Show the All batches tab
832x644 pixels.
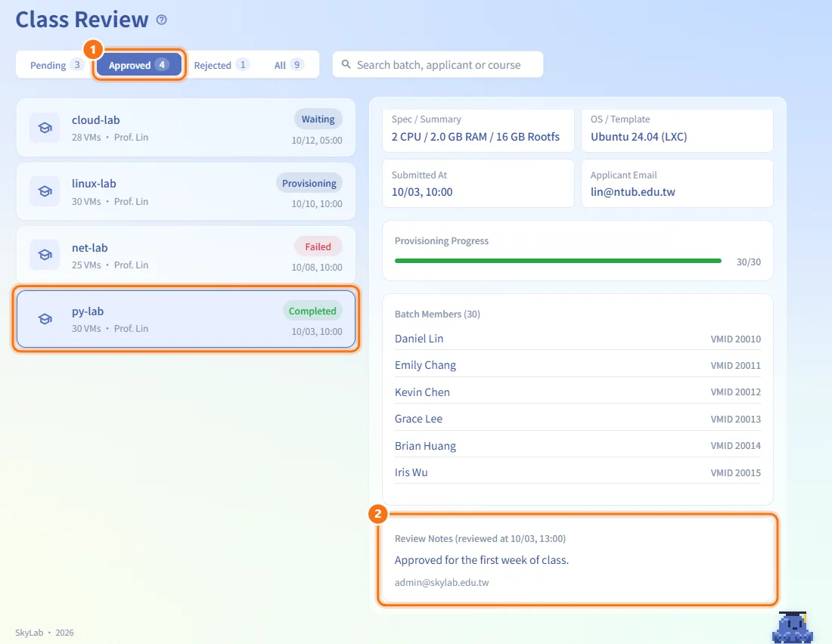click(289, 65)
